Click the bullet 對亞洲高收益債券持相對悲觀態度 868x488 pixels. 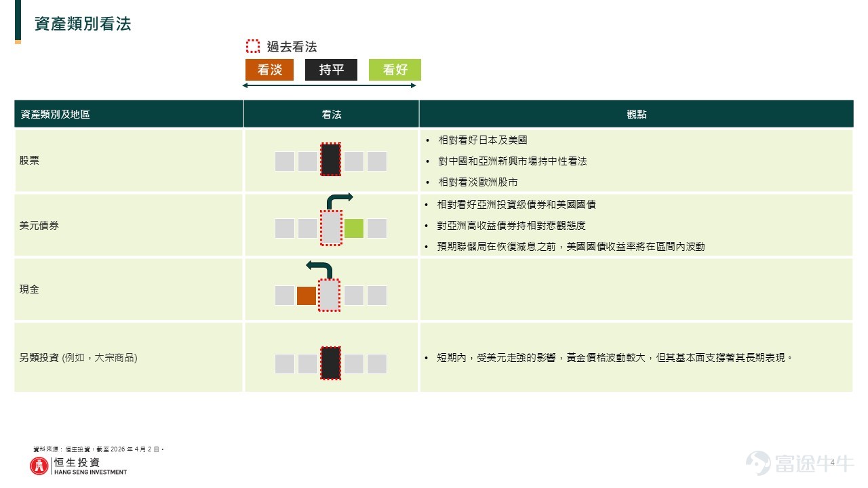[511, 225]
